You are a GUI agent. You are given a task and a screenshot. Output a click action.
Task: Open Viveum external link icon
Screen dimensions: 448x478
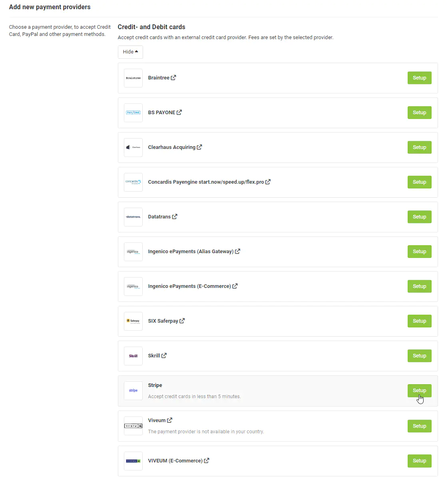[x=169, y=420]
